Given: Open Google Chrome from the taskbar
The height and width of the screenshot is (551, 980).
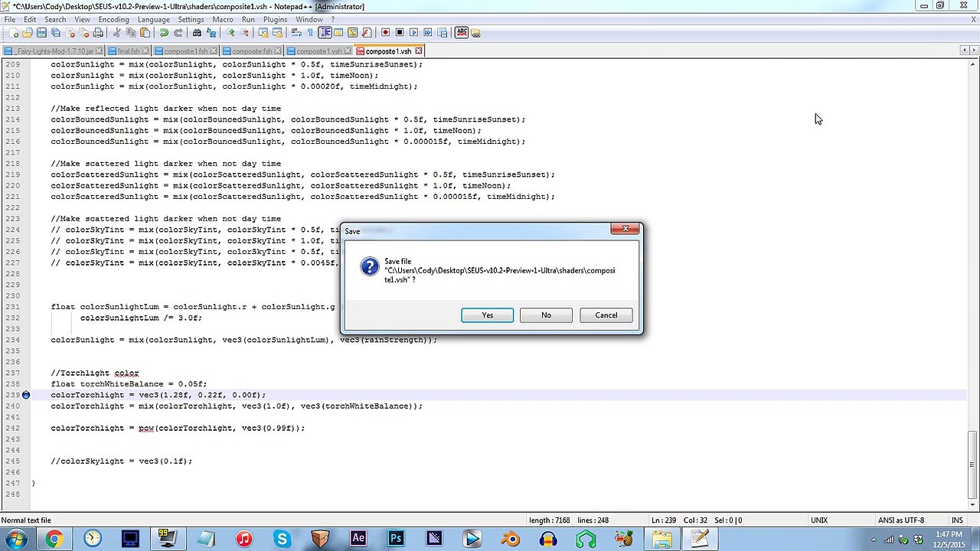Looking at the screenshot, I should pos(54,539).
